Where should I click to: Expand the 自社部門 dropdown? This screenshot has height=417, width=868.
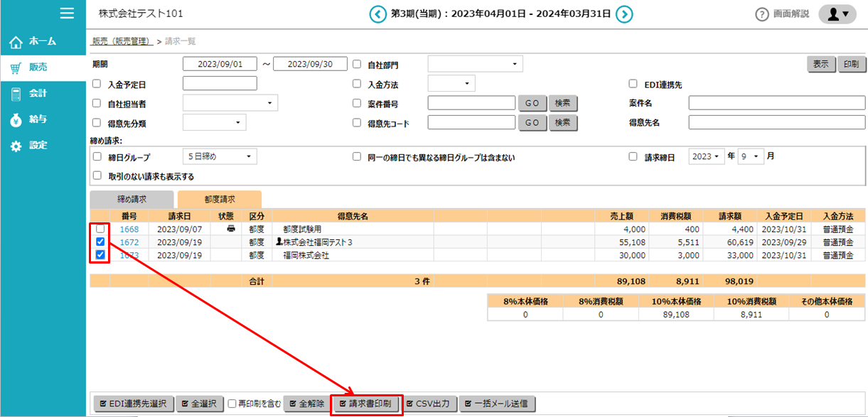coord(475,64)
